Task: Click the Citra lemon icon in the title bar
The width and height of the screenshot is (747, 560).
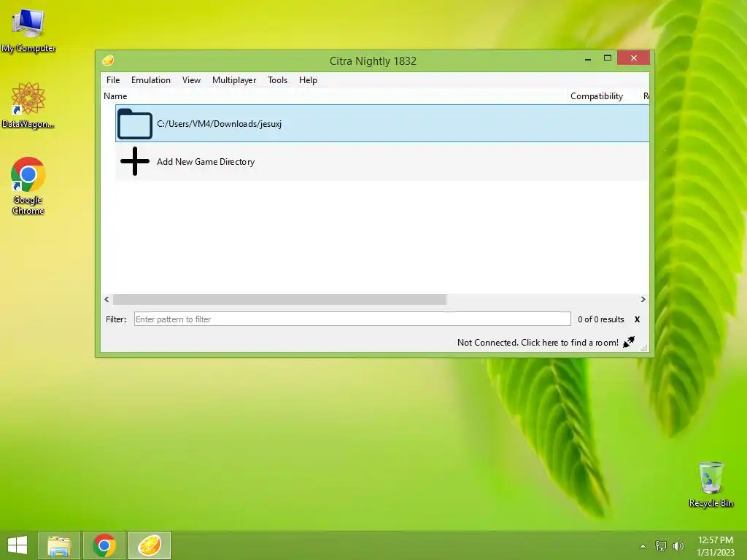Action: [x=108, y=61]
